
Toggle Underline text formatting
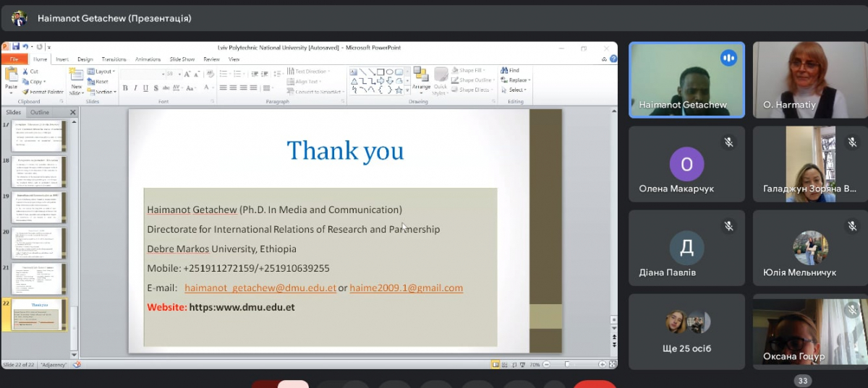point(145,88)
